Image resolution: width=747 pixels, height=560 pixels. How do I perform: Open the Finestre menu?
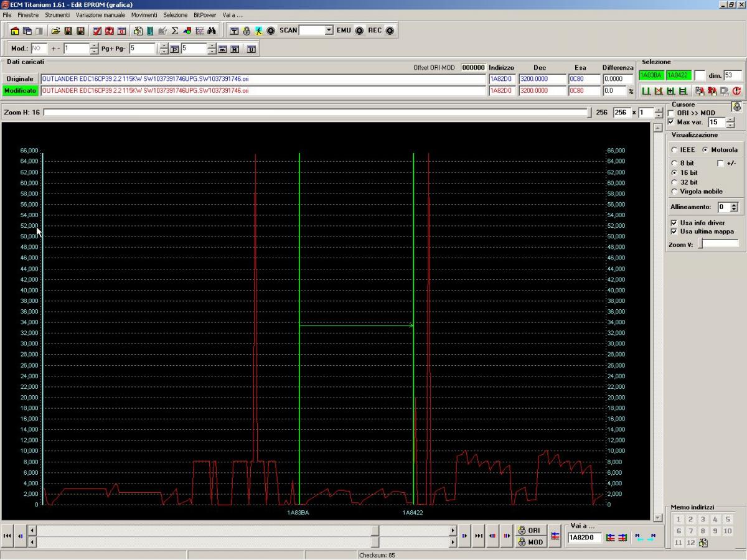(28, 14)
